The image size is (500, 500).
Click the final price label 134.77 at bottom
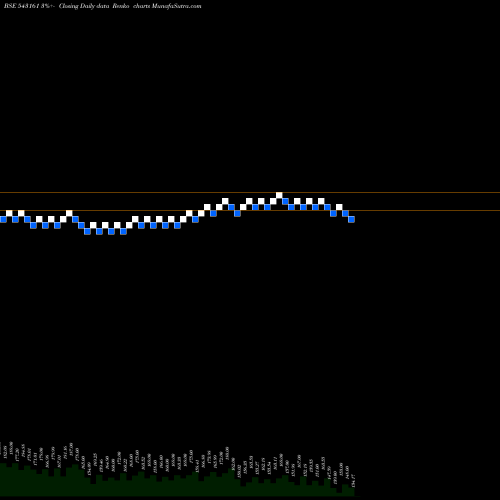tap(354, 481)
